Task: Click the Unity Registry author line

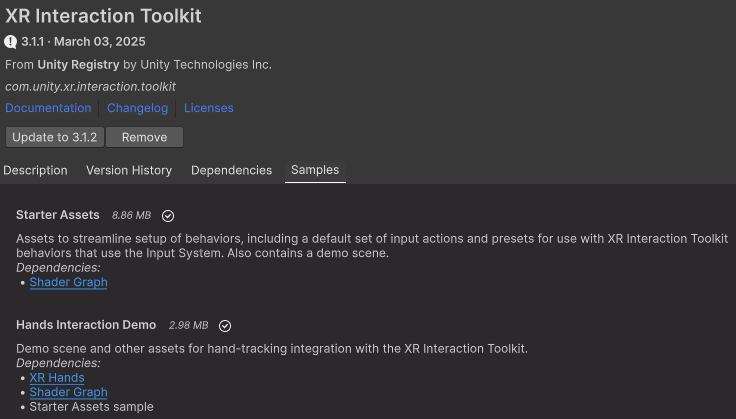Action: coord(138,65)
